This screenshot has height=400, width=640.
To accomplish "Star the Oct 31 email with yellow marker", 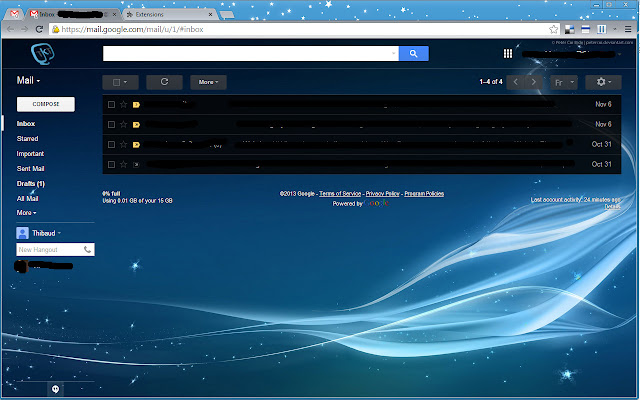I will [x=123, y=144].
